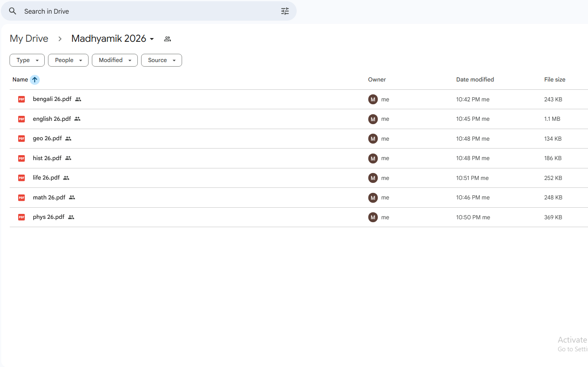This screenshot has height=367, width=588.
Task: Click the search magnifier icon
Action: coord(13,11)
